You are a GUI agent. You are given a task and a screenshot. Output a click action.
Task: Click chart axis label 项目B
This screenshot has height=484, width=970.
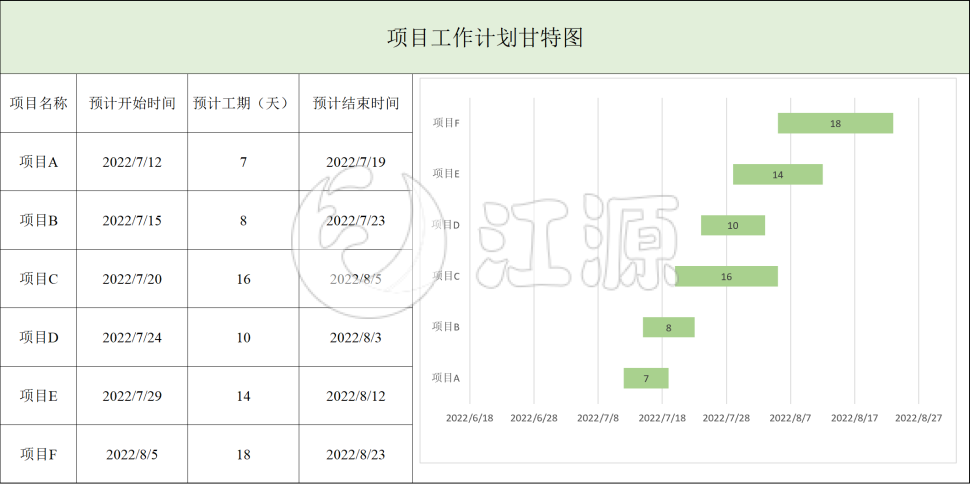click(x=445, y=326)
